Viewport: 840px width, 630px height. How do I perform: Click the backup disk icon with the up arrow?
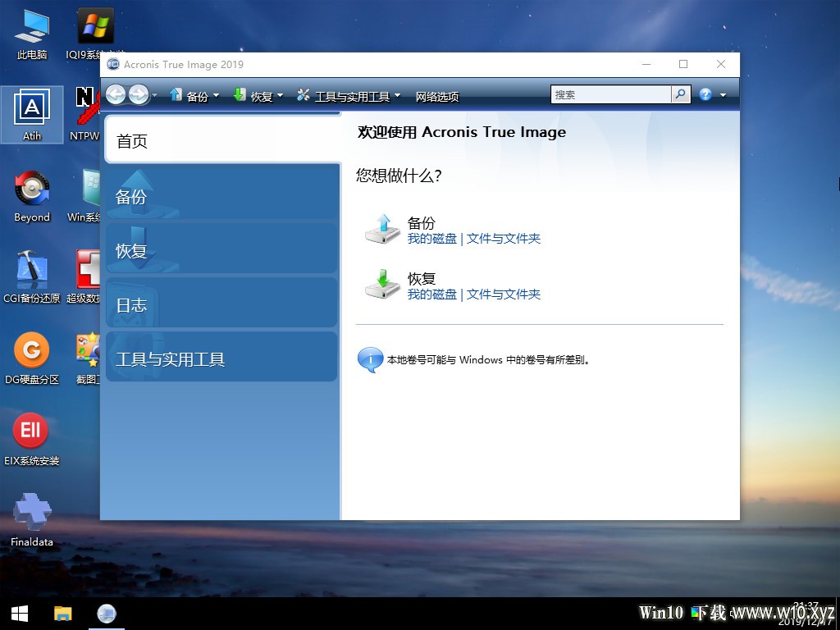[382, 230]
